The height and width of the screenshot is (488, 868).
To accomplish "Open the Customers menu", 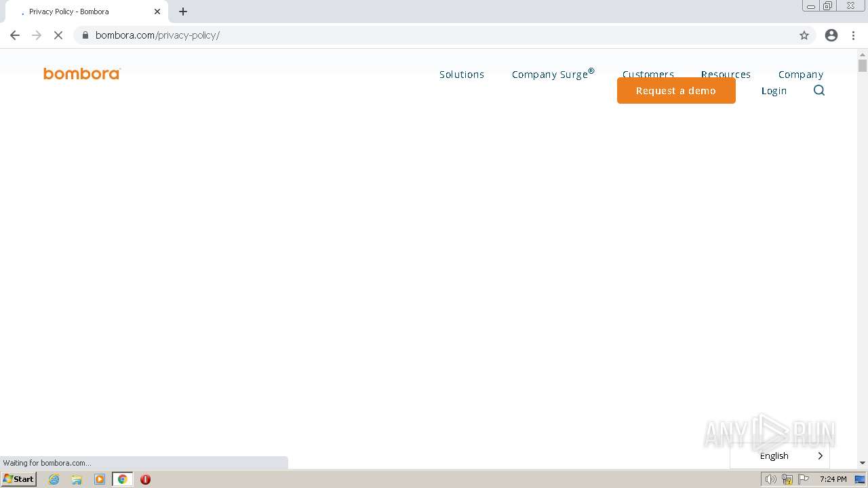I will tap(648, 73).
